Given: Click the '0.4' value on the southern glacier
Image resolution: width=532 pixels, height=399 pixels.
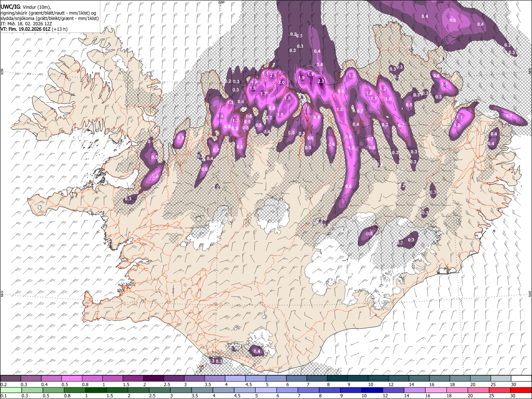Looking at the screenshot, I should coord(257,351).
